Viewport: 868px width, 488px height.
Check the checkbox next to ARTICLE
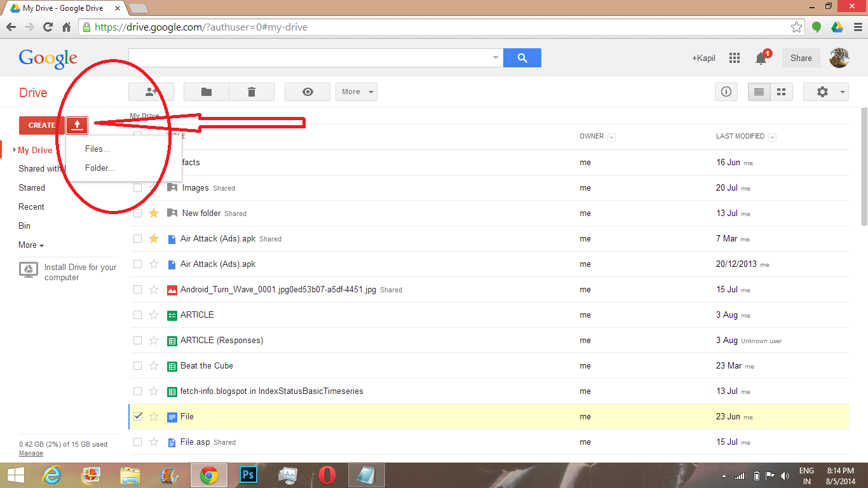pyautogui.click(x=137, y=315)
